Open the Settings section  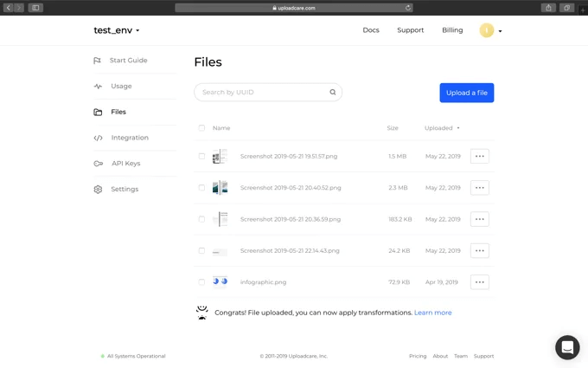(125, 190)
